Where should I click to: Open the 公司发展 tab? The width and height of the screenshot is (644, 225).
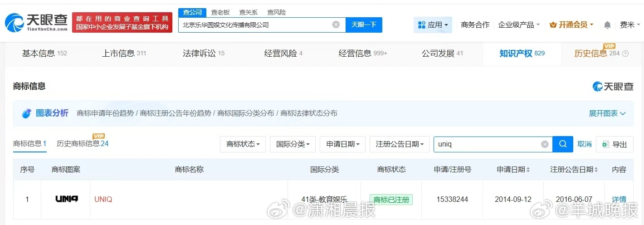tap(442, 54)
